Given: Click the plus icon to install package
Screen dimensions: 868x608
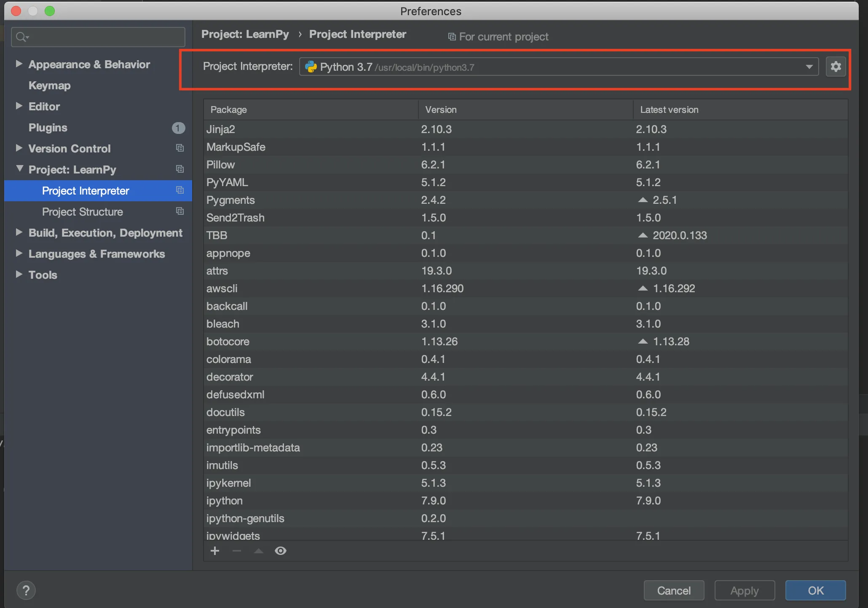Looking at the screenshot, I should click(x=215, y=551).
